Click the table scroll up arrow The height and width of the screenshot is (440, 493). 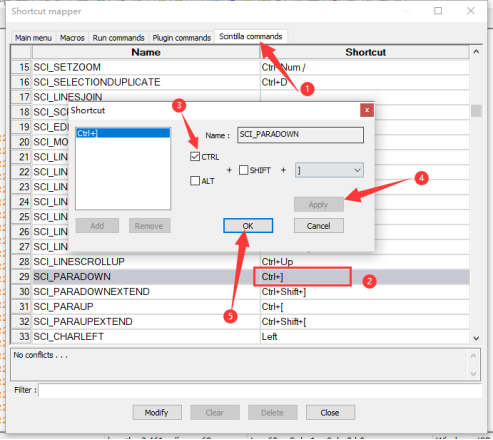pyautogui.click(x=476, y=52)
